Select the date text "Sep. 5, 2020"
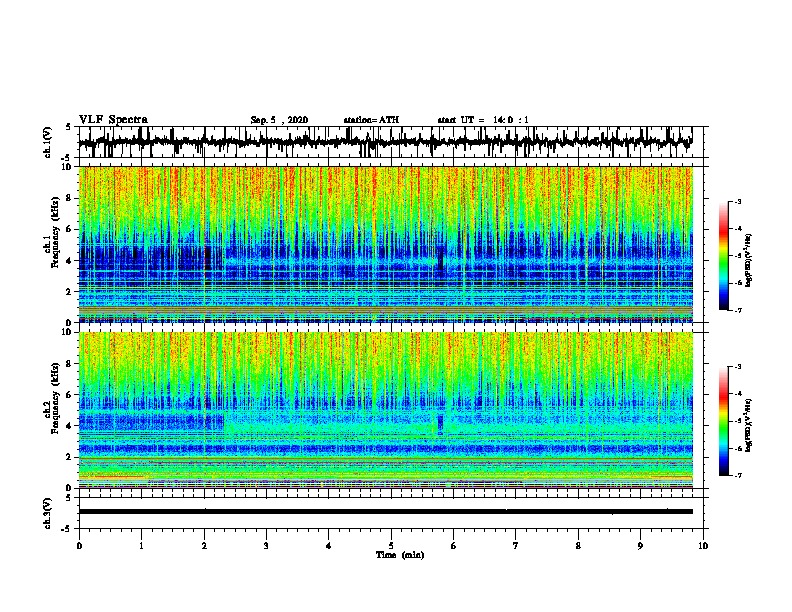Image resolution: width=792 pixels, height=612 pixels. coord(279,120)
